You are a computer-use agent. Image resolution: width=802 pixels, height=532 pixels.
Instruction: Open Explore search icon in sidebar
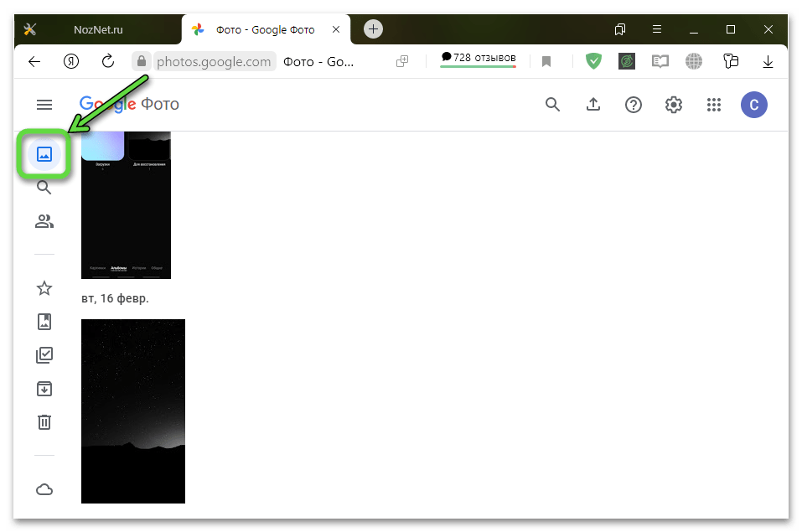[44, 188]
